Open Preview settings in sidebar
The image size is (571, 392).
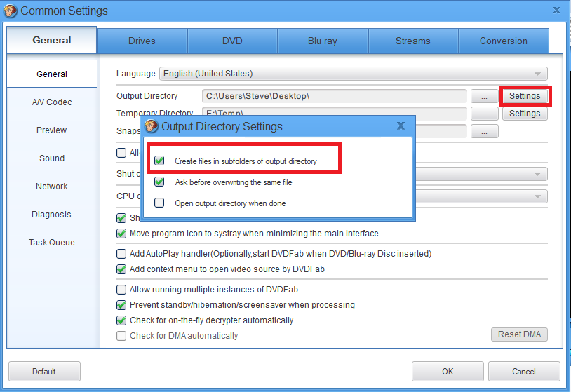pyautogui.click(x=52, y=130)
